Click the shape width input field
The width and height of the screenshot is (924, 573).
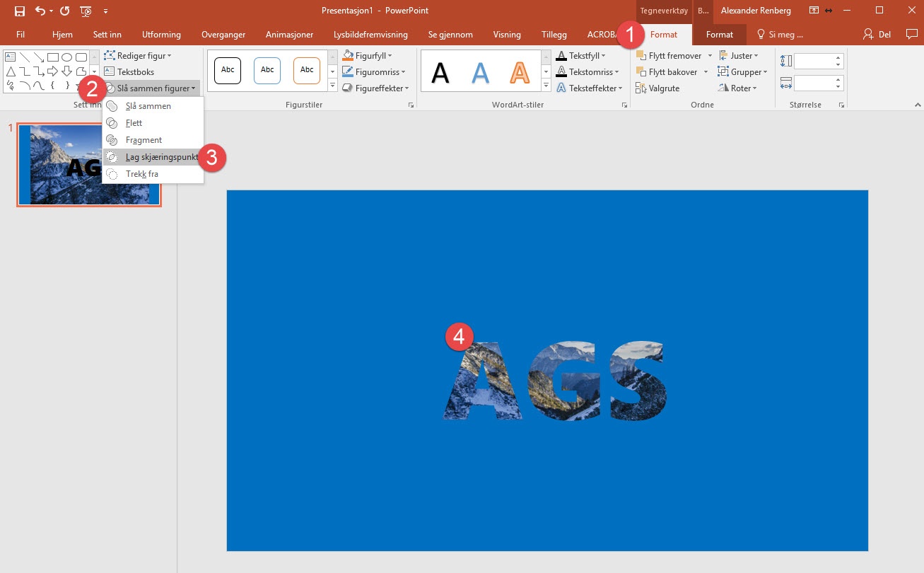819,83
